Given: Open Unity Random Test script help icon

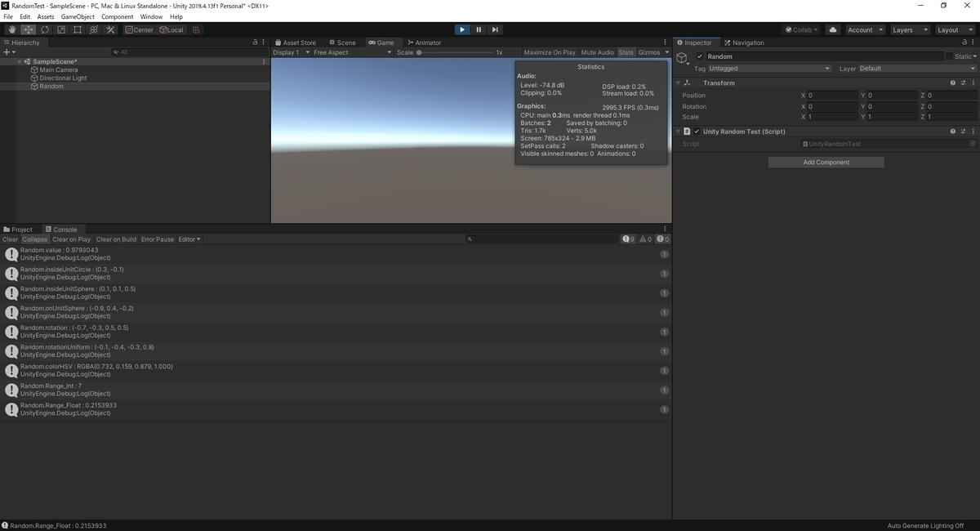Looking at the screenshot, I should point(953,131).
